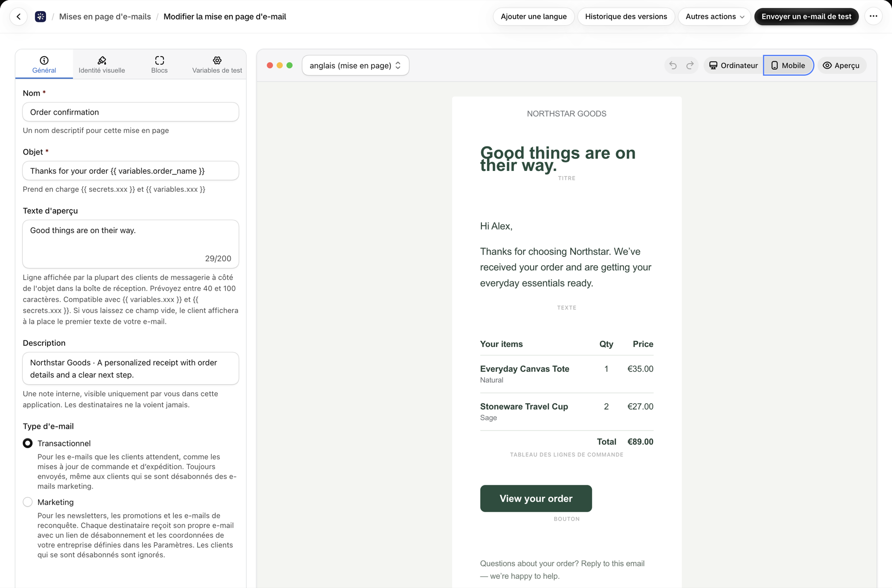
Task: Select the Transactionnel radio button
Action: tap(28, 443)
